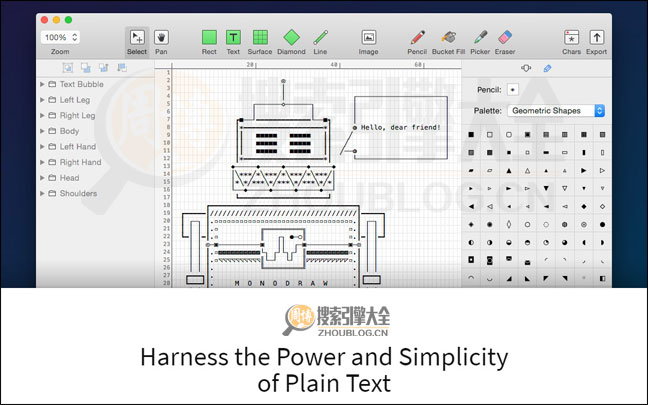Adjust the 100% zoom stepper
The width and height of the screenshot is (648, 405).
[x=74, y=37]
